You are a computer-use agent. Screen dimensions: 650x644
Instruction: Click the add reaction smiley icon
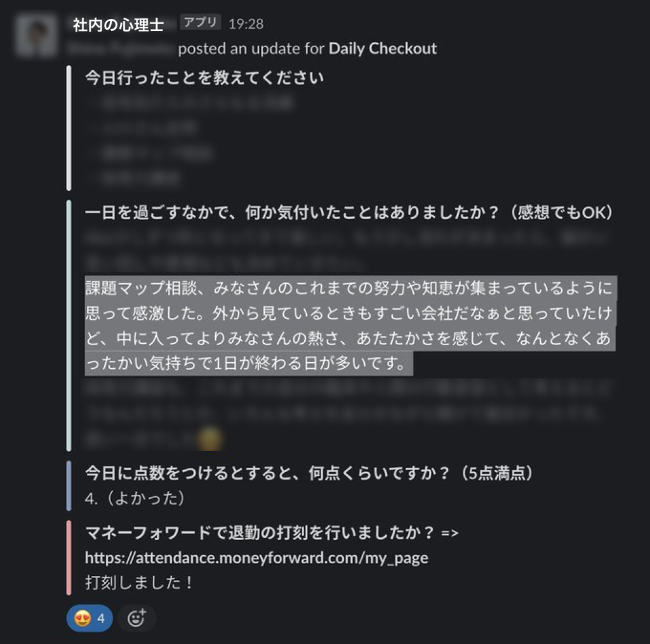(136, 619)
